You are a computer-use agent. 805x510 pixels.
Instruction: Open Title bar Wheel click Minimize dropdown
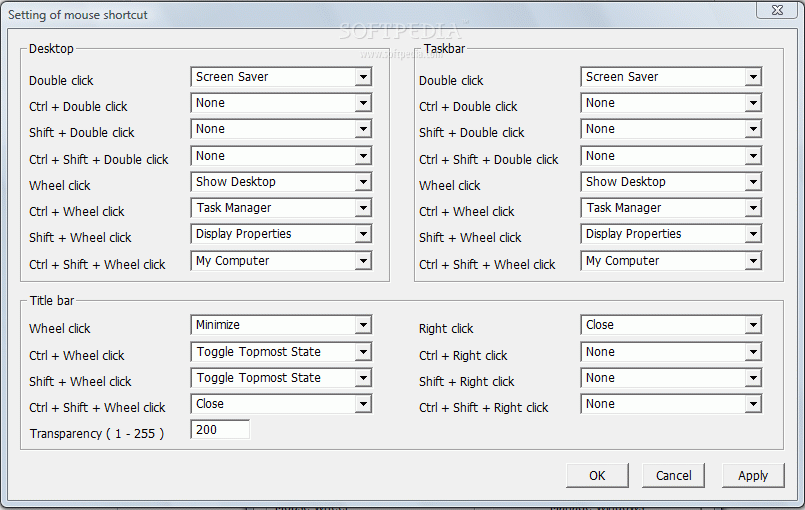(x=281, y=325)
